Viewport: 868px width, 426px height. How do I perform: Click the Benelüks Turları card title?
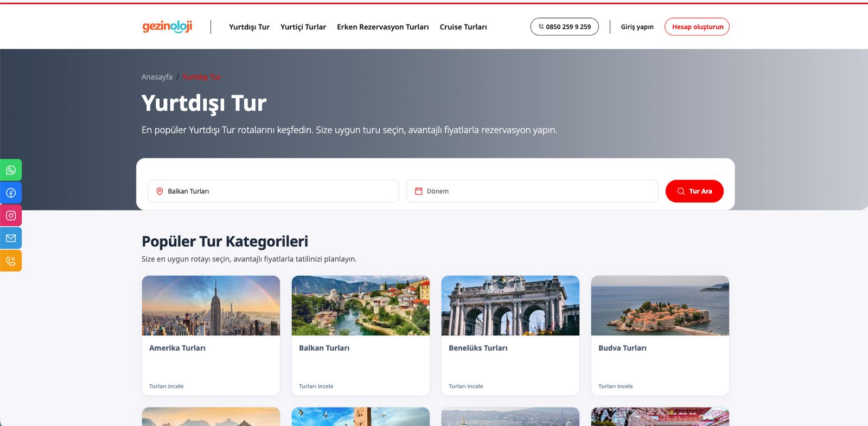(478, 348)
